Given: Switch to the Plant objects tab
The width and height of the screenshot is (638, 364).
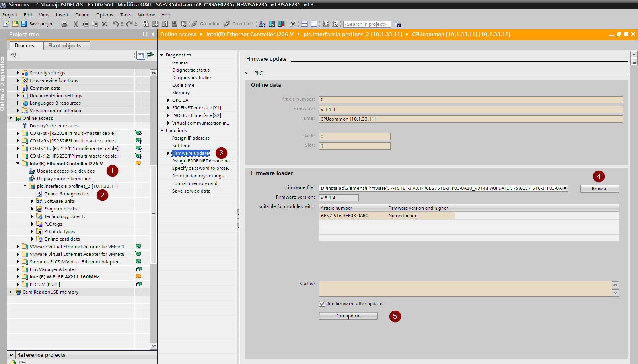Looking at the screenshot, I should point(66,45).
